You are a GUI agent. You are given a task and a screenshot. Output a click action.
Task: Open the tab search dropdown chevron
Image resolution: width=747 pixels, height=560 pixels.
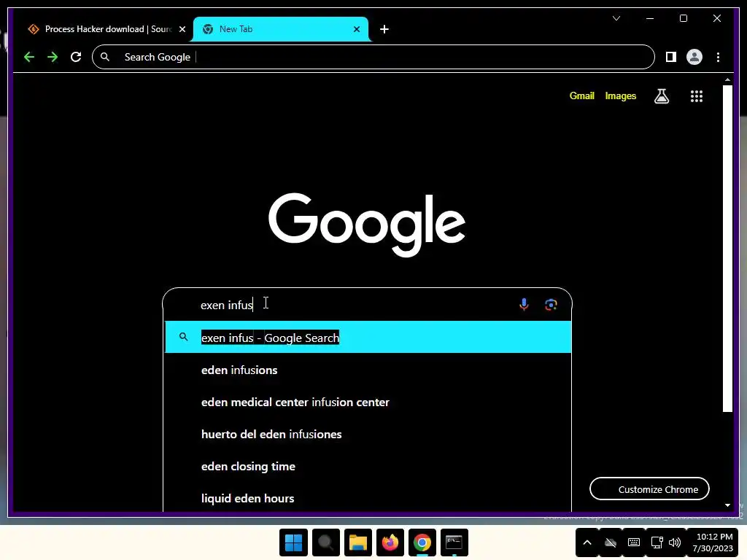[x=616, y=18]
